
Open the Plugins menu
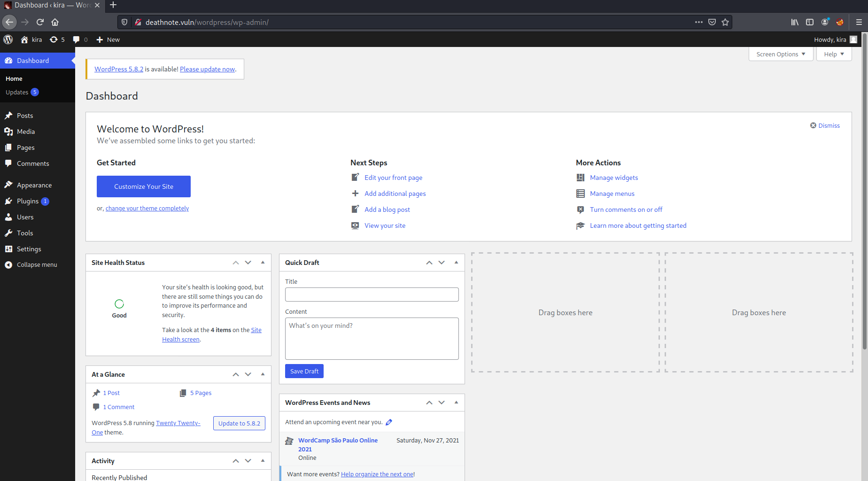pyautogui.click(x=38, y=201)
